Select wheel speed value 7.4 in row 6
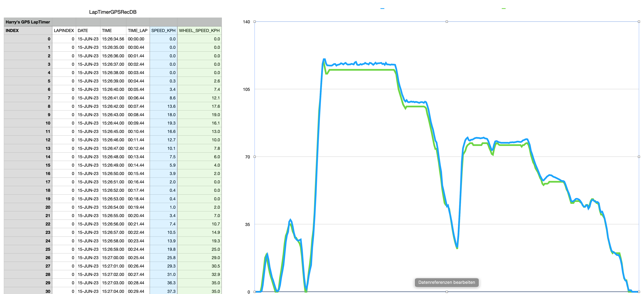The height and width of the screenshot is (294, 644). 200,89
